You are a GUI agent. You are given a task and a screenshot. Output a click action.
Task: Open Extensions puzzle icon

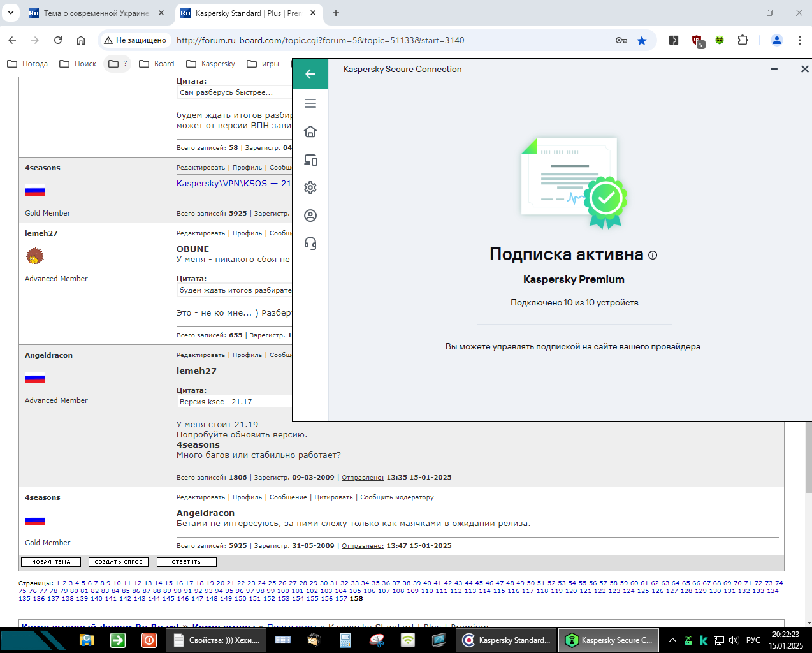pyautogui.click(x=743, y=40)
